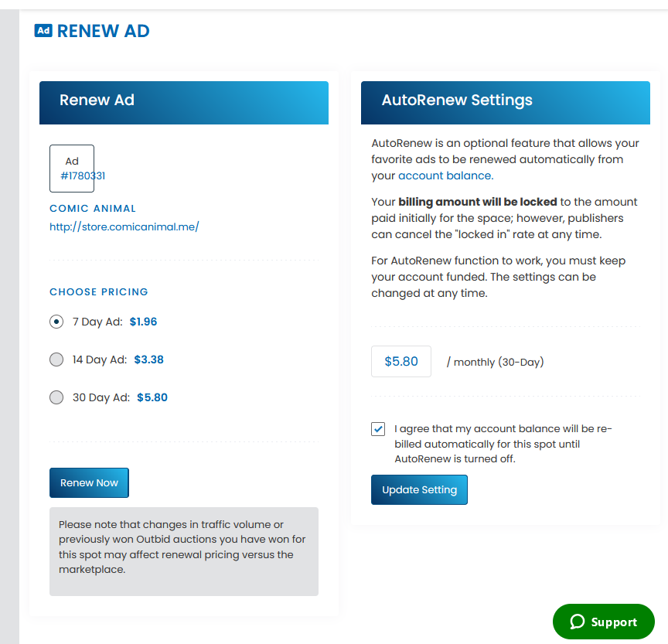Viewport: 668px width, 644px height.
Task: Click the $1.96 price label
Action: [143, 322]
